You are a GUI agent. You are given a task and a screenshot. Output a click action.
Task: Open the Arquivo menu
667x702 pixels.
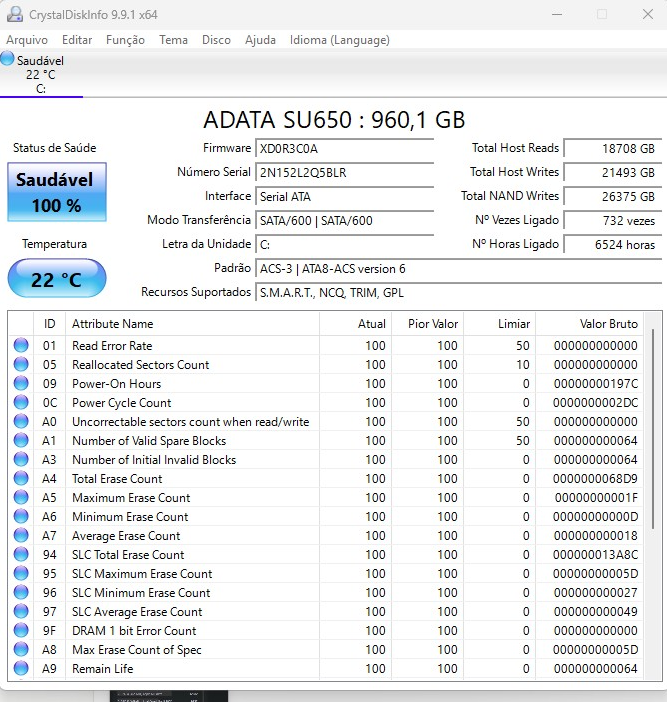coord(27,40)
